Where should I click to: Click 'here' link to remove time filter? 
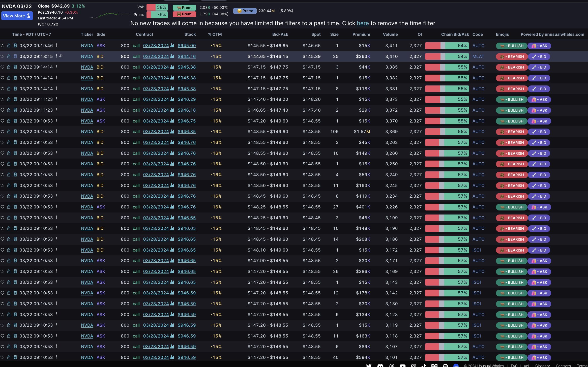(363, 23)
